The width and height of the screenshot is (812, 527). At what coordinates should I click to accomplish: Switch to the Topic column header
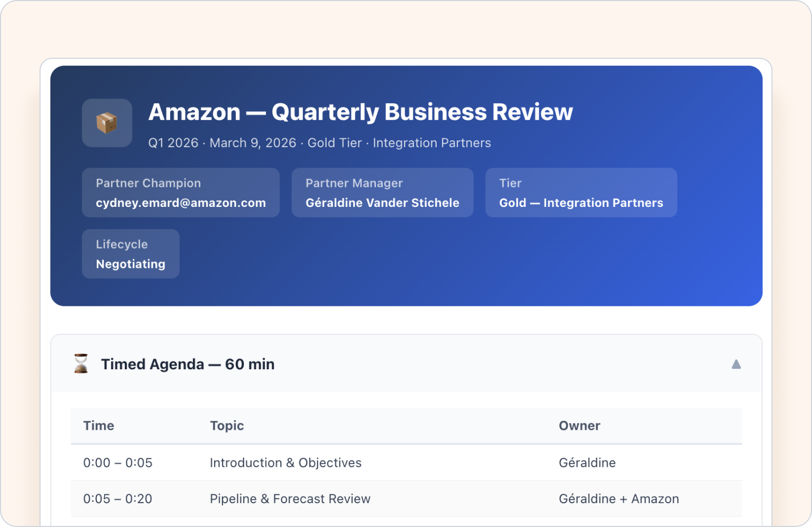click(227, 425)
